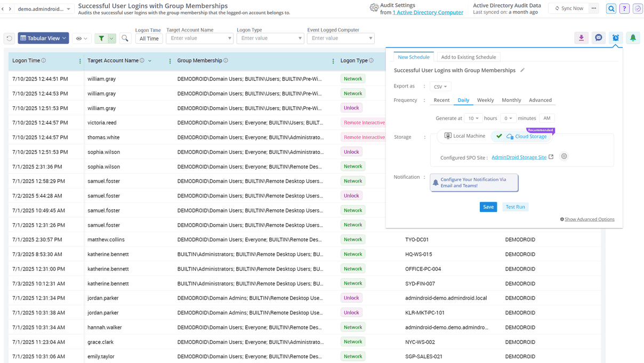
Task: Open the 1 Active Directory Computer link
Action: [x=428, y=12]
